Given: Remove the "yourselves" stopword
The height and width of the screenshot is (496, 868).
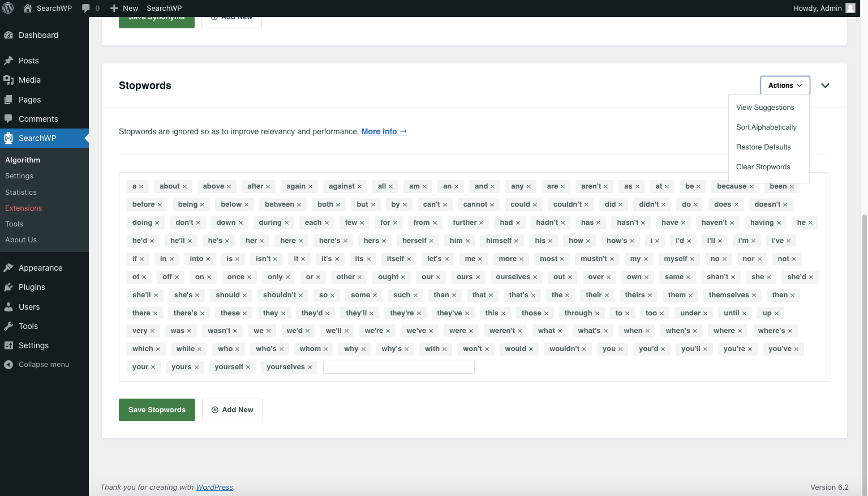Looking at the screenshot, I should coord(310,366).
